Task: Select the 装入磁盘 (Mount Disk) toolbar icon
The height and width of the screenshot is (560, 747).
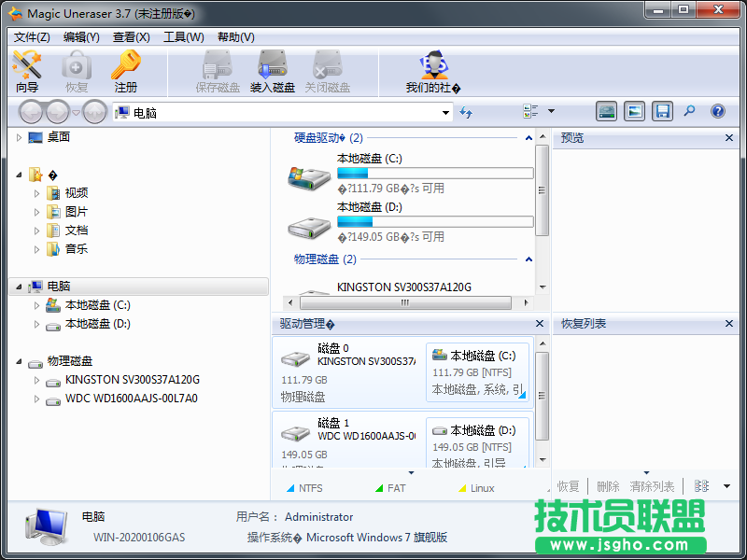Action: pos(273,72)
